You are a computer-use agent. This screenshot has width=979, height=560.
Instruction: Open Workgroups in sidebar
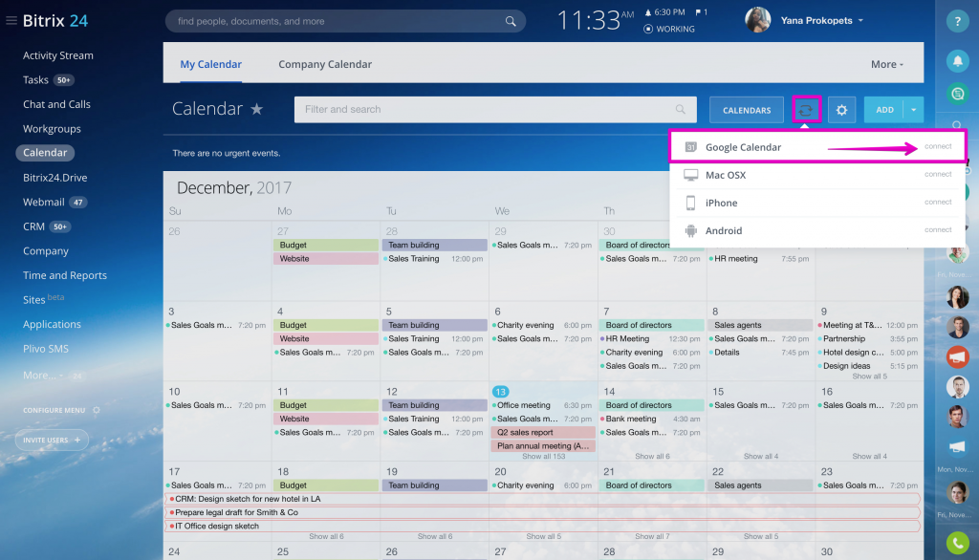click(52, 129)
